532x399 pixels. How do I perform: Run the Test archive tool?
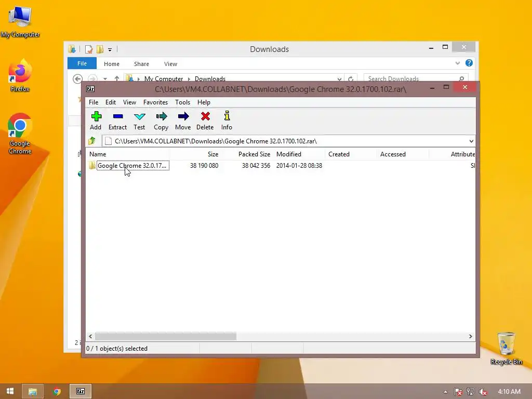(139, 121)
